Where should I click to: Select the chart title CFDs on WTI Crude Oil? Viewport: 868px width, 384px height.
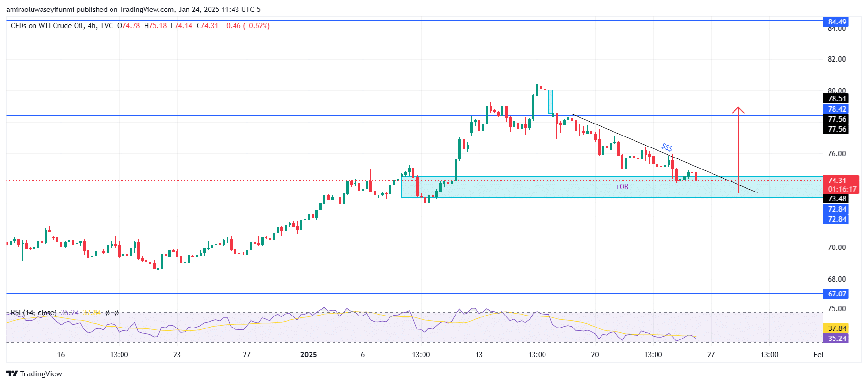click(x=47, y=26)
